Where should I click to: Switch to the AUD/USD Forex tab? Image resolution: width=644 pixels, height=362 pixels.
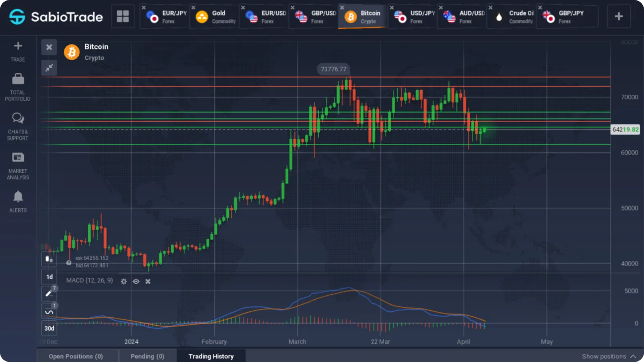tap(463, 17)
